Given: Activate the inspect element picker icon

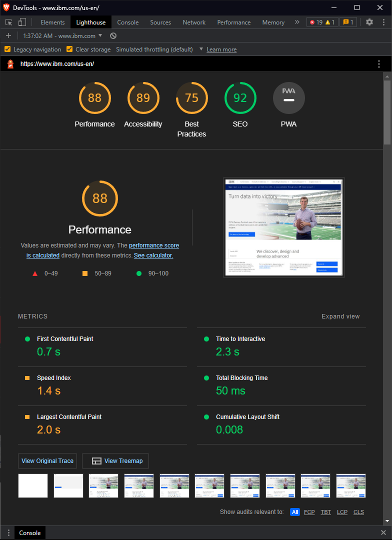Looking at the screenshot, I should pyautogui.click(x=9, y=22).
